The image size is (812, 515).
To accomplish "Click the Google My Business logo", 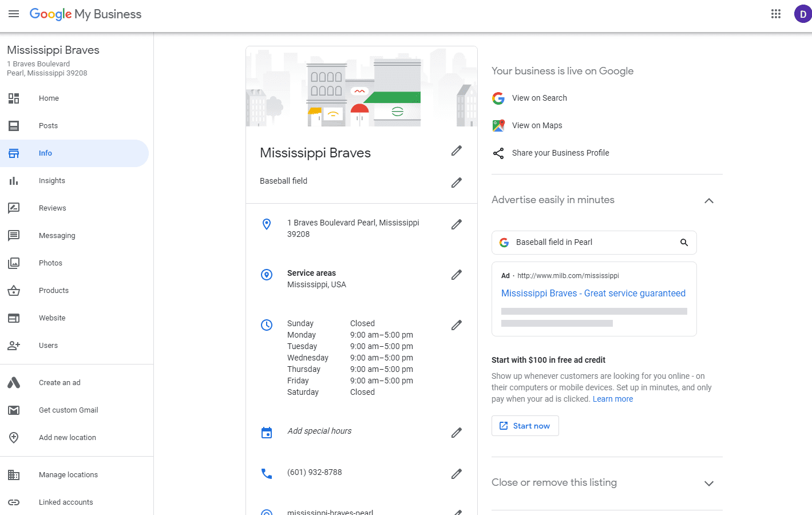I will (85, 14).
